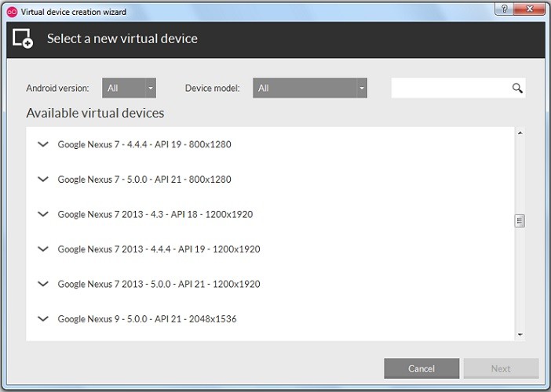Select Google Nexus 9 - 5.0.0 - API 21 - 2048x1536
The width and height of the screenshot is (551, 392).
coord(147,319)
